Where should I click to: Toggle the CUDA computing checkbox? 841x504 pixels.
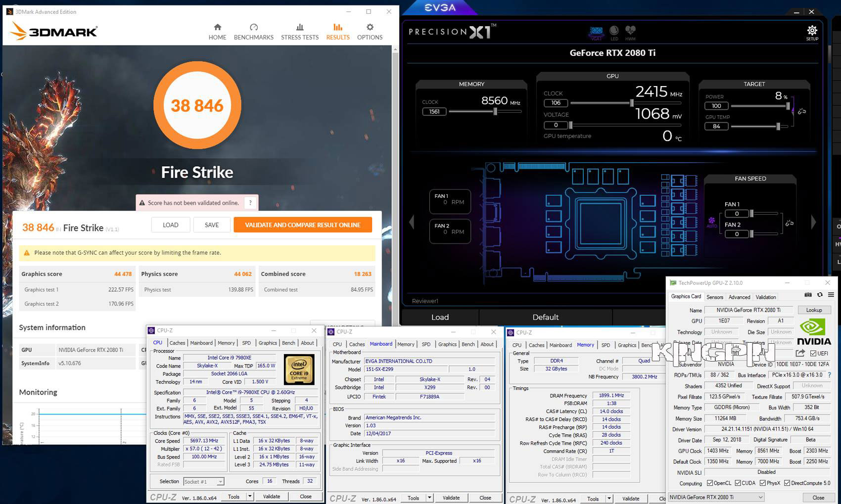coord(738,483)
